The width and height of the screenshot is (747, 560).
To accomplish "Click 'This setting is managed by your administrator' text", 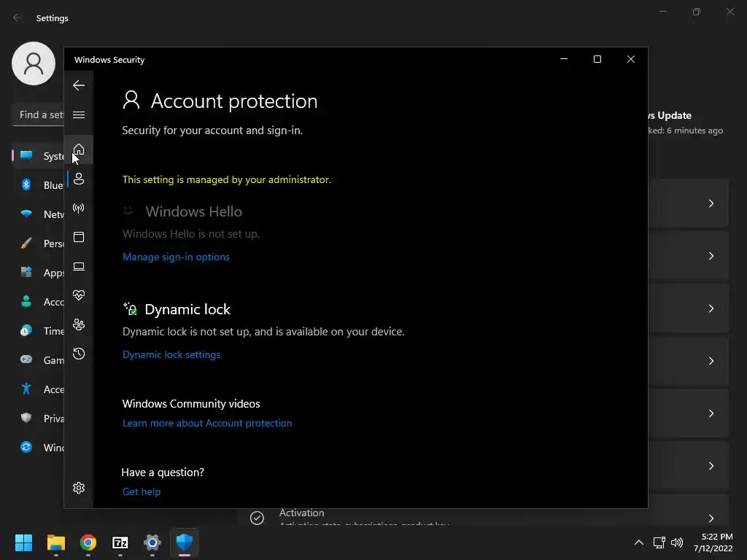I will coord(226,179).
